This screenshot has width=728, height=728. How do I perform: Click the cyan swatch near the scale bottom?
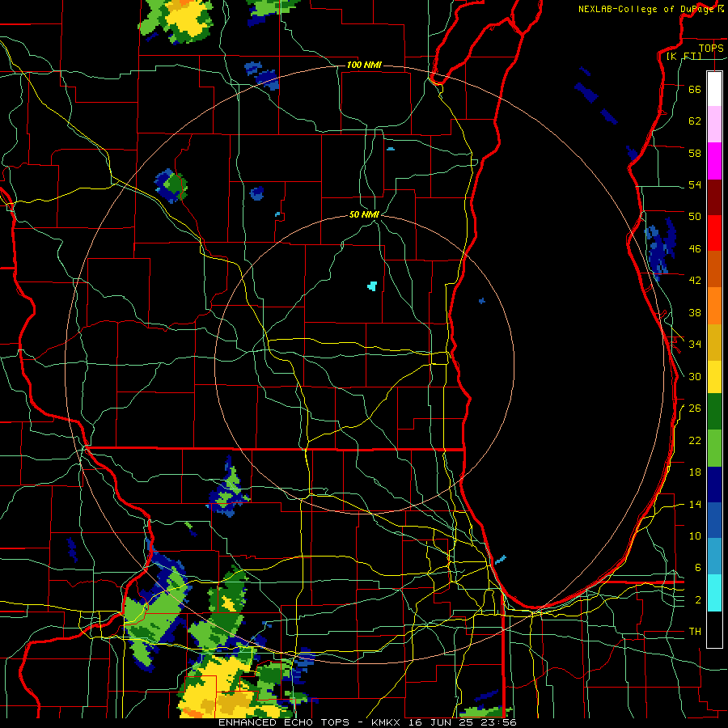click(x=714, y=593)
